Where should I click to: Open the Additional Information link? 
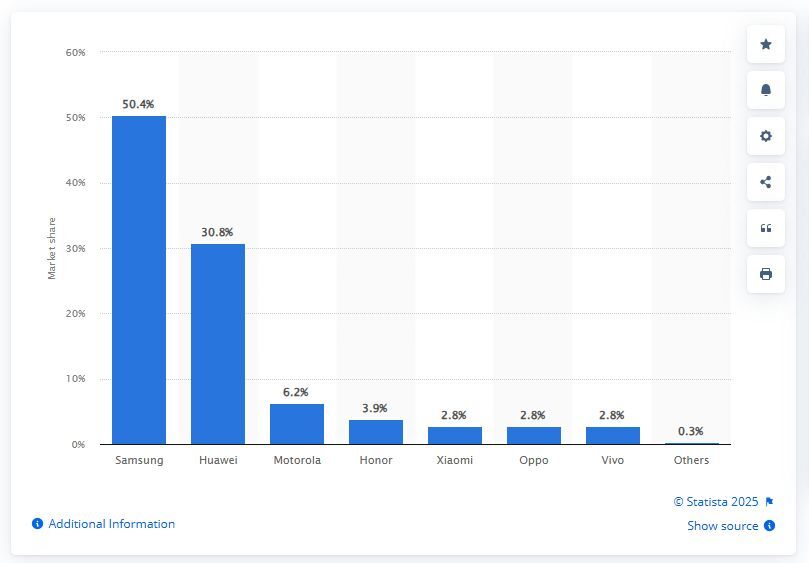[111, 524]
